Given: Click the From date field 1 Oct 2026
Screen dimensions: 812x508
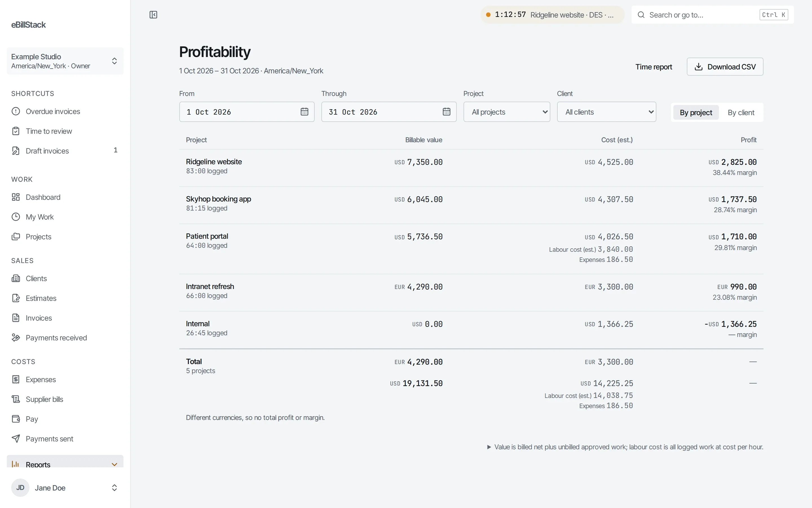Looking at the screenshot, I should point(247,112).
